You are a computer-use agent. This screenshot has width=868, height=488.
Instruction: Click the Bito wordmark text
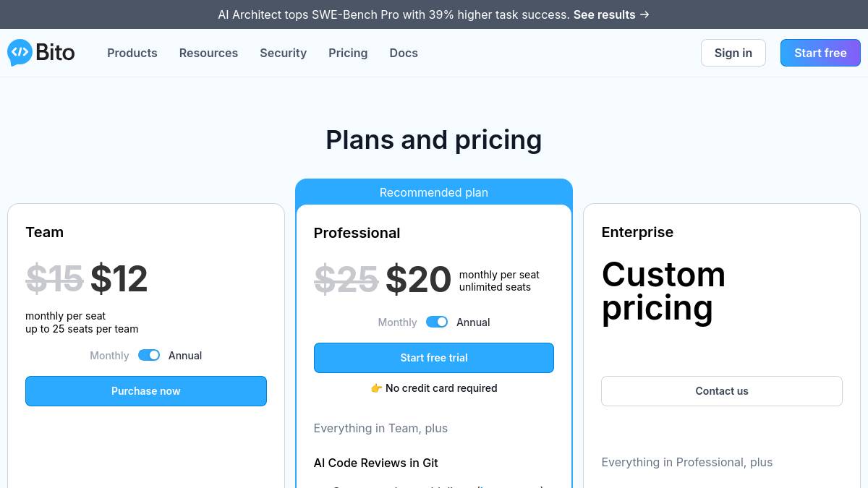tap(55, 53)
